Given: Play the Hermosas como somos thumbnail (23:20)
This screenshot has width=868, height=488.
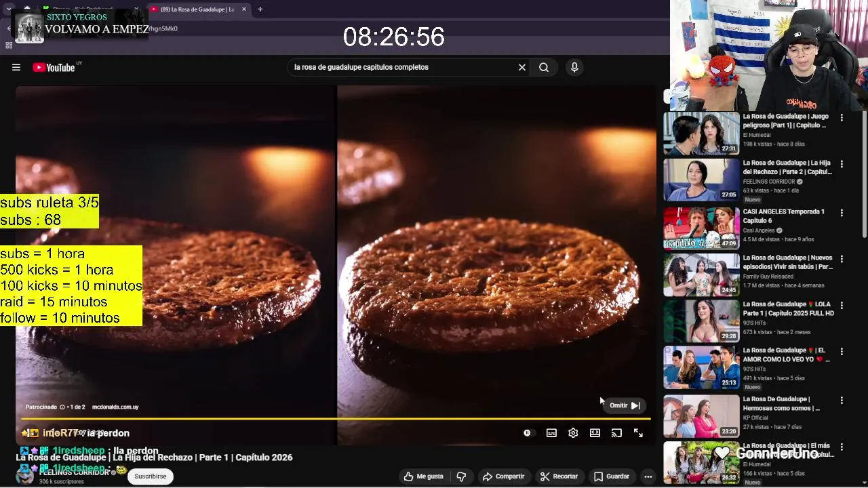Looking at the screenshot, I should 701,416.
